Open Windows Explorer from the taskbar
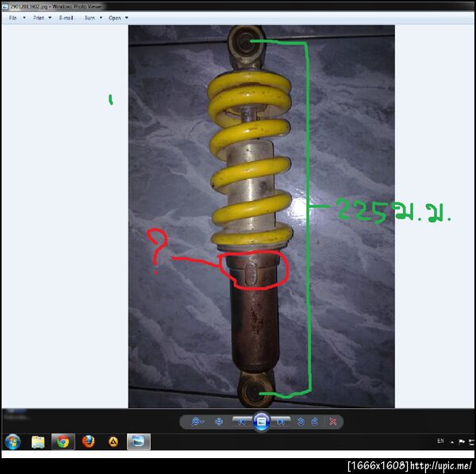The width and height of the screenshot is (476, 474). (38, 441)
